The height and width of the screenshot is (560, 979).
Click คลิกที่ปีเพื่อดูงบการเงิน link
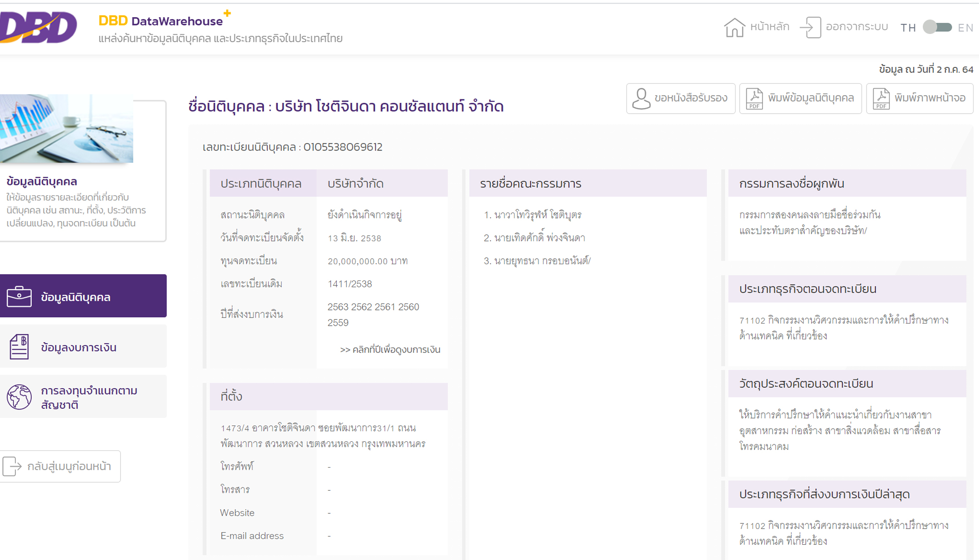(390, 350)
